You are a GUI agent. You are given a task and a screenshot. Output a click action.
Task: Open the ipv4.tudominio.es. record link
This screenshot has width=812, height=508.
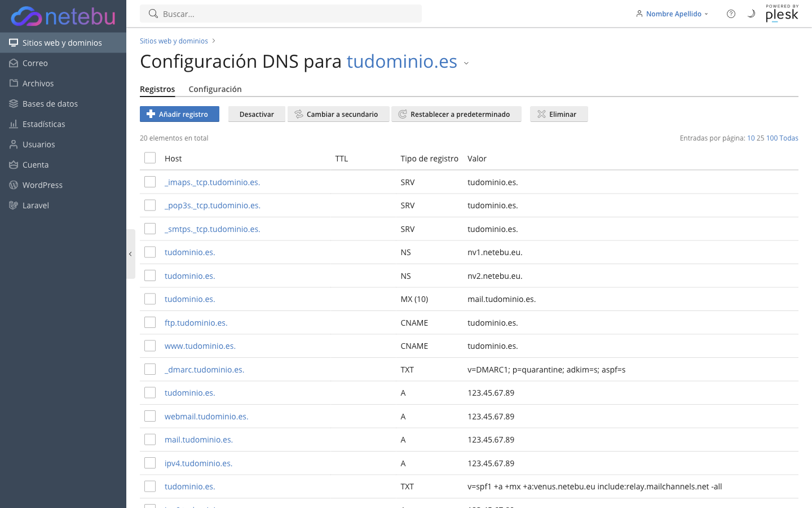[198, 463]
